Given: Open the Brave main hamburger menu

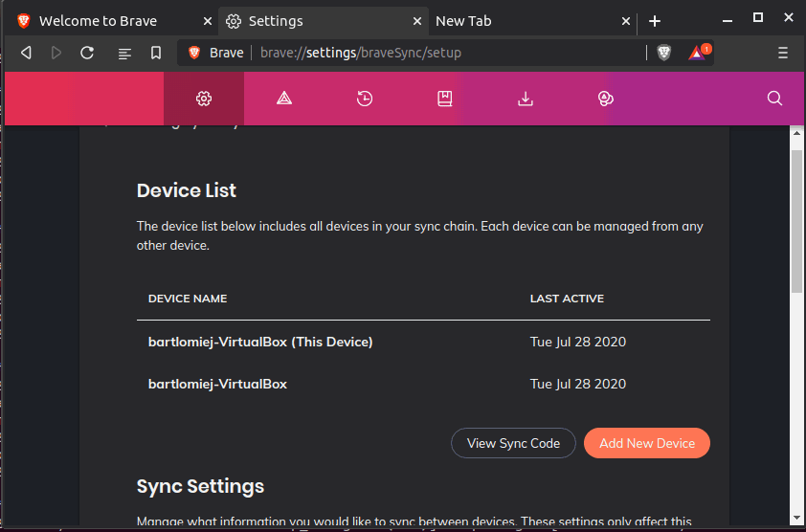Looking at the screenshot, I should [x=783, y=53].
